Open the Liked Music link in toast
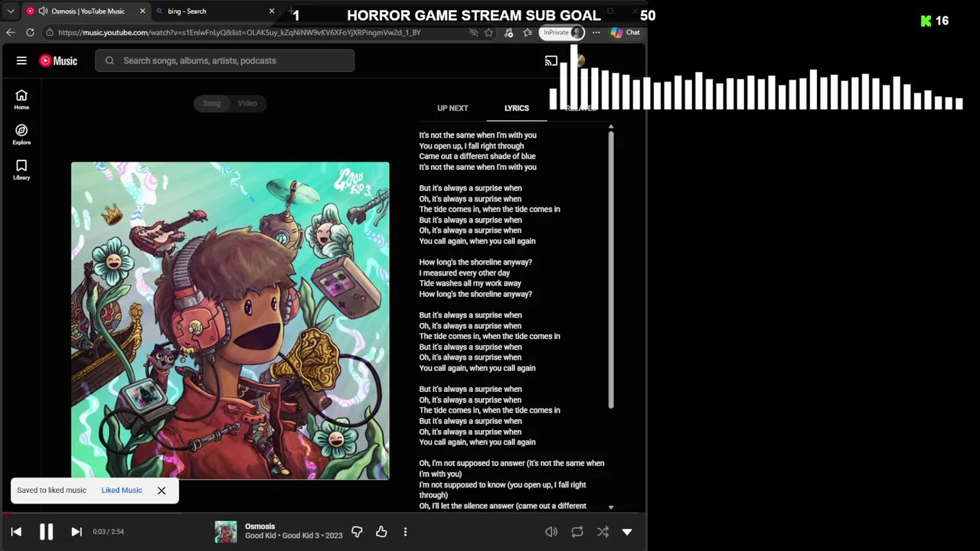Screen dimensions: 980x551 coord(122,490)
